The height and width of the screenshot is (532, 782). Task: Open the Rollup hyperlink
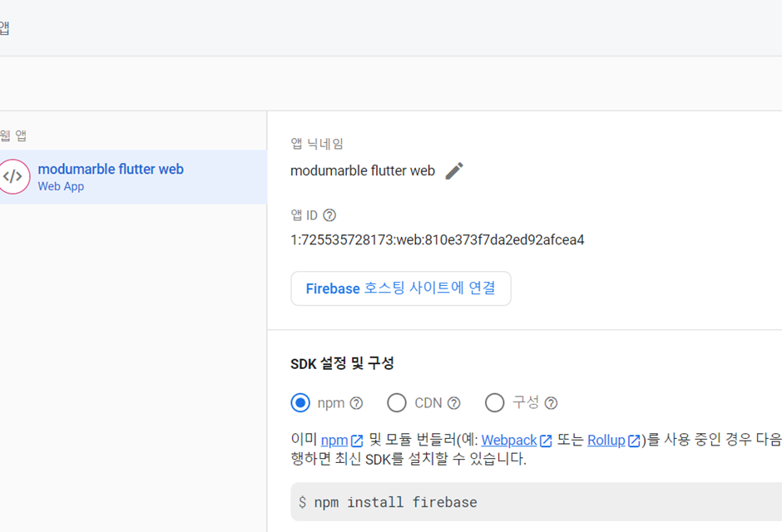pos(606,441)
